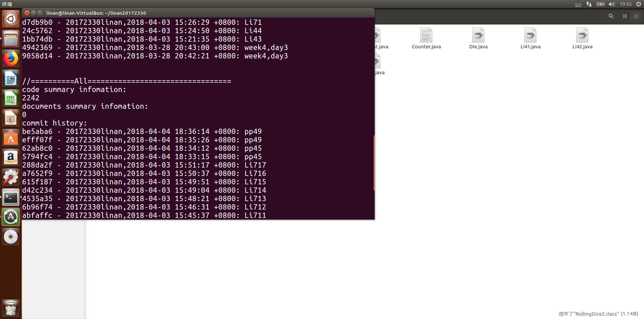Click commit line 9058d14 week4,day3
Viewport: 644px width, 319px height.
coord(155,56)
